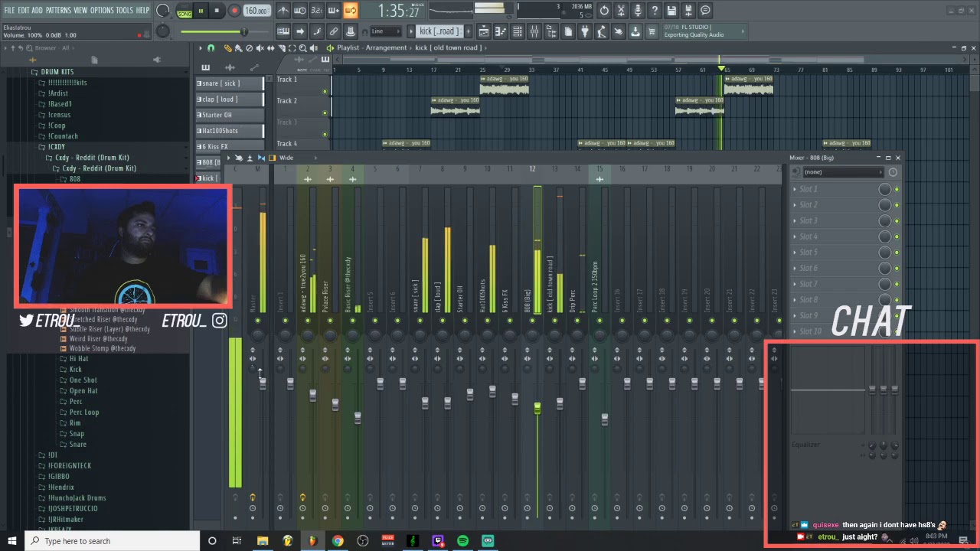Open the tempo tapper icon
980x551 pixels.
[601, 31]
